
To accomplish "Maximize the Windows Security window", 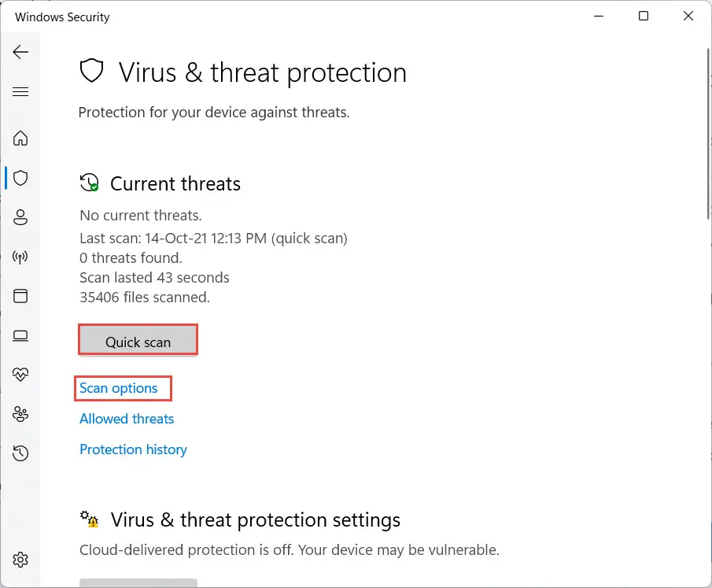I will click(x=644, y=17).
